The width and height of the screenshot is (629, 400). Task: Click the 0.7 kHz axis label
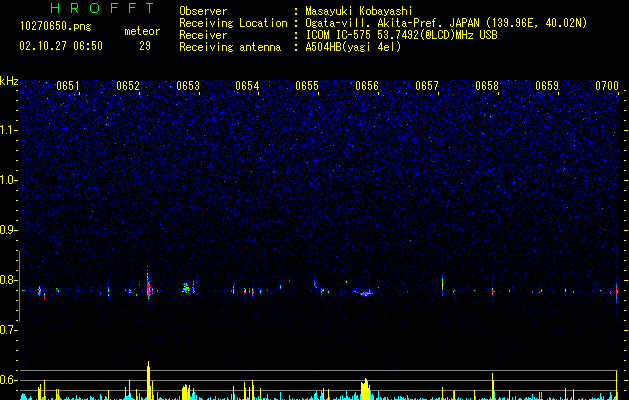point(9,330)
